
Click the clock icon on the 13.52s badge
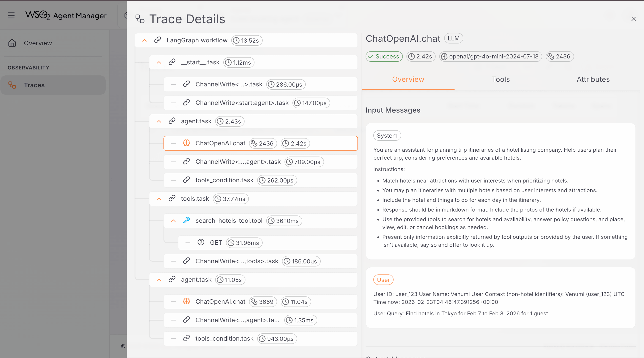[x=236, y=40]
